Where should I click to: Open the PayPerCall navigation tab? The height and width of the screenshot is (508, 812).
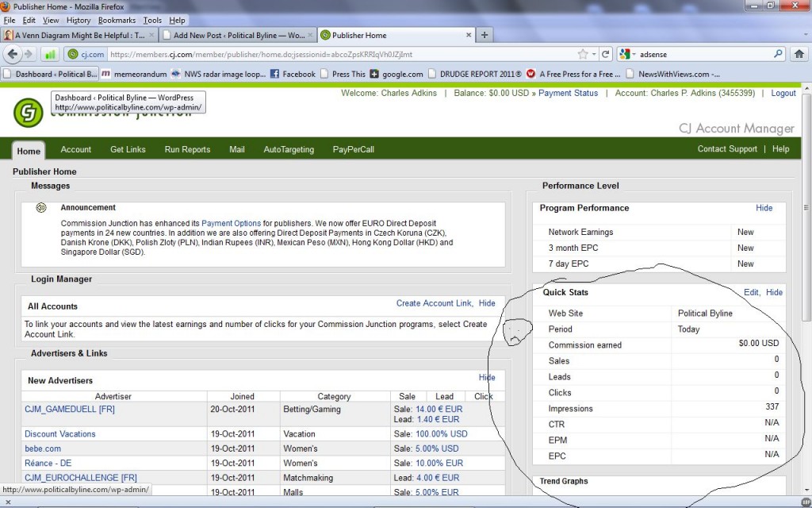click(353, 149)
